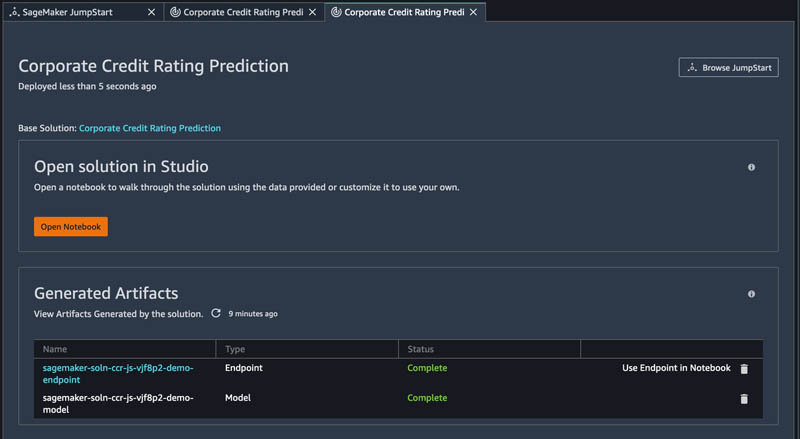This screenshot has height=439, width=800.
Task: Close the active Corporate Credit Rating tab
Action: [x=473, y=12]
